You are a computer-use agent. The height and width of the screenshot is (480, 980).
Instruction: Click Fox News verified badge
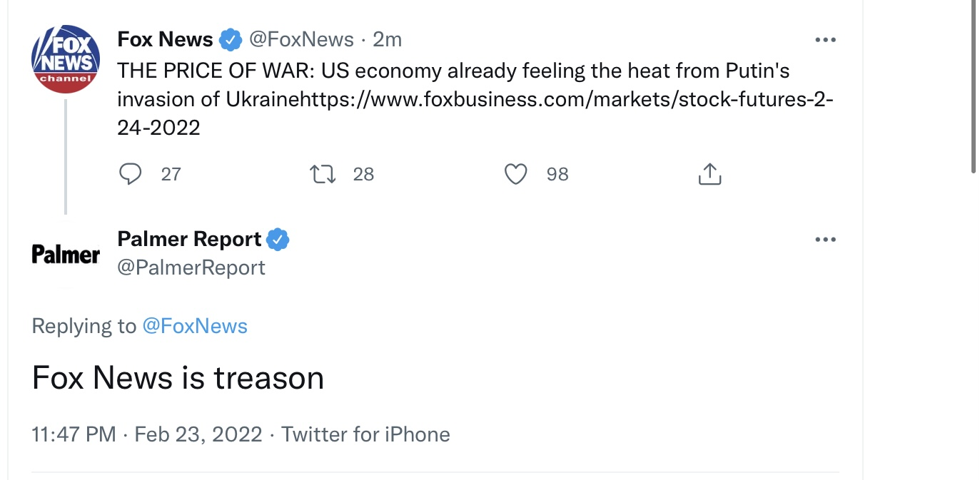click(x=230, y=39)
